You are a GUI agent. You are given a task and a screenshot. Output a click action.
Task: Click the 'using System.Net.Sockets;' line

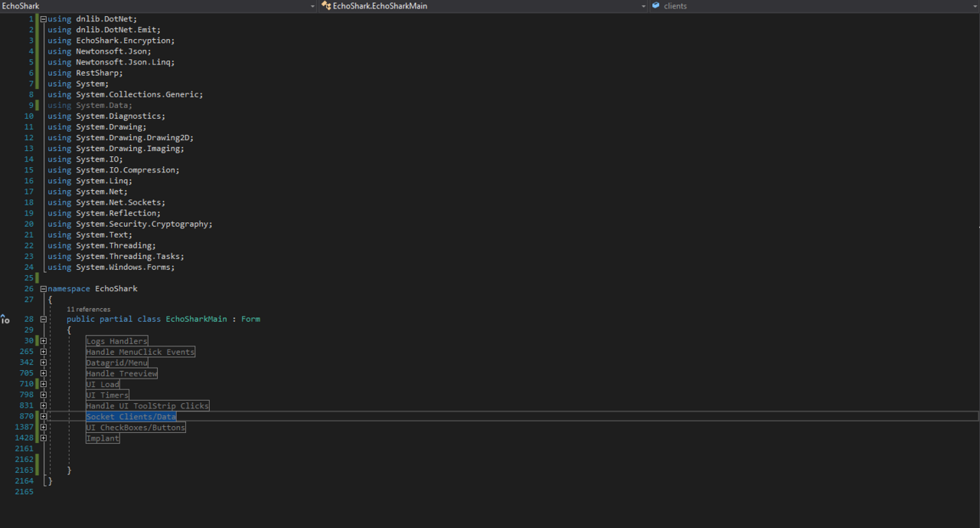[106, 202]
